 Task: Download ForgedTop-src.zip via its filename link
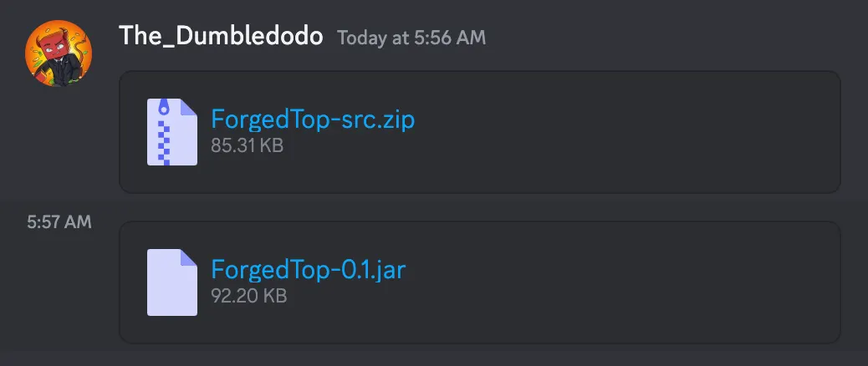pyautogui.click(x=313, y=119)
